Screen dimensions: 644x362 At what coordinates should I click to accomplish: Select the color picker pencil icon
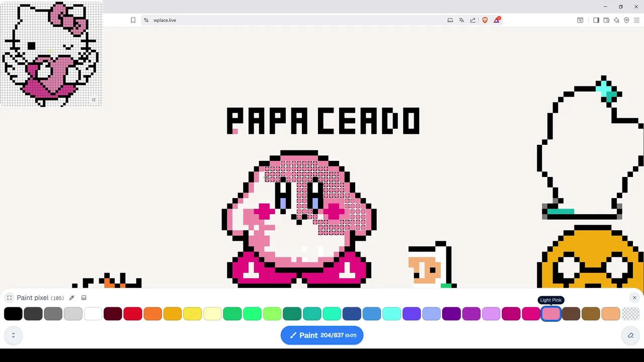(x=71, y=298)
